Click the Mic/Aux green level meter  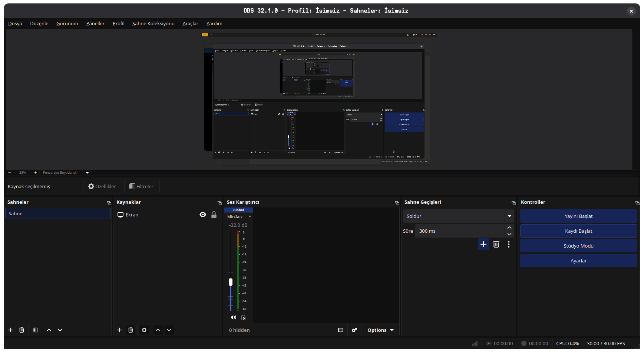pyautogui.click(x=238, y=278)
